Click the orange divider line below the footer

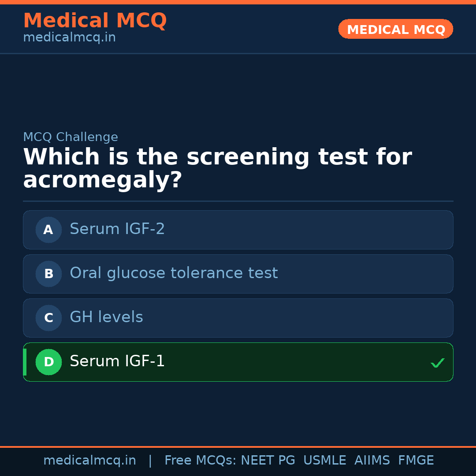click(238, 446)
